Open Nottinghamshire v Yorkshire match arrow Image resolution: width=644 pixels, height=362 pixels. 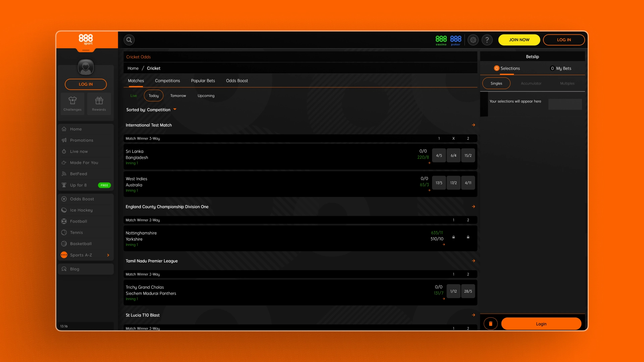(443, 245)
